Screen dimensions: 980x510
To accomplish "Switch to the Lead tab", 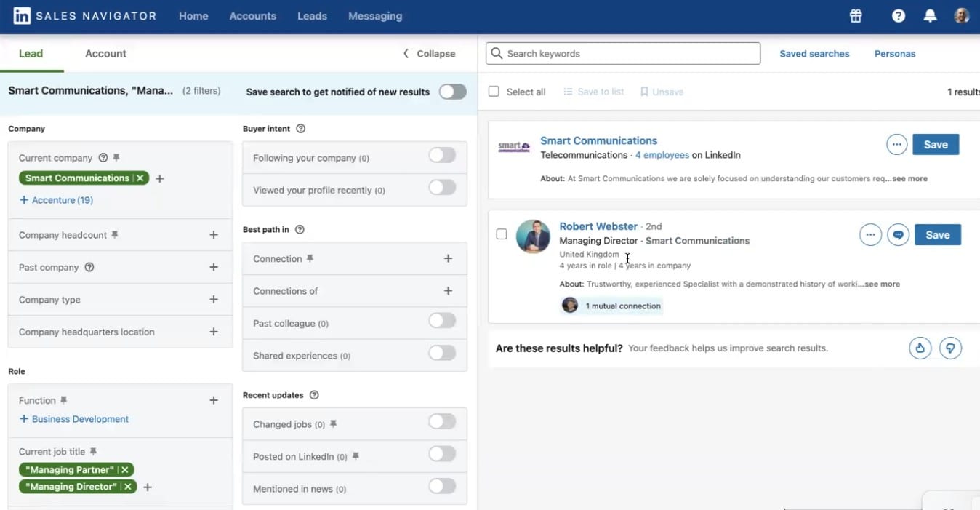I will pos(31,54).
